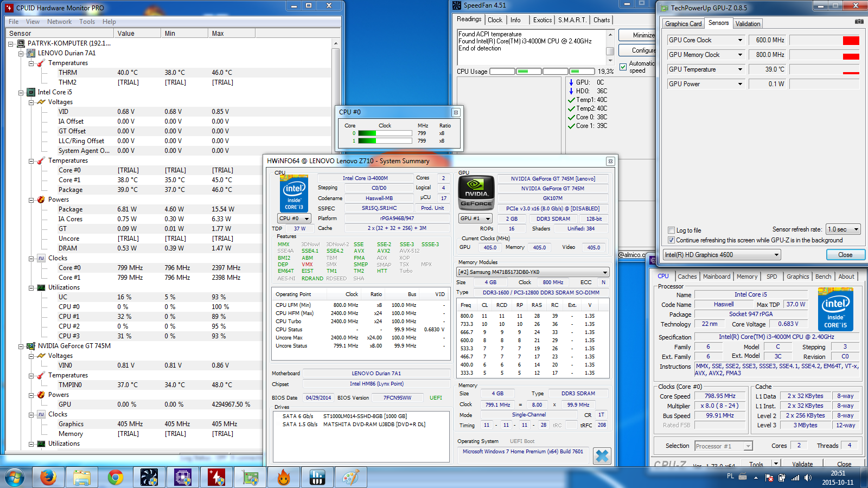Collapse the LENOVO Durian 7A1 tree node
The width and height of the screenshot is (868, 488).
click(x=21, y=53)
